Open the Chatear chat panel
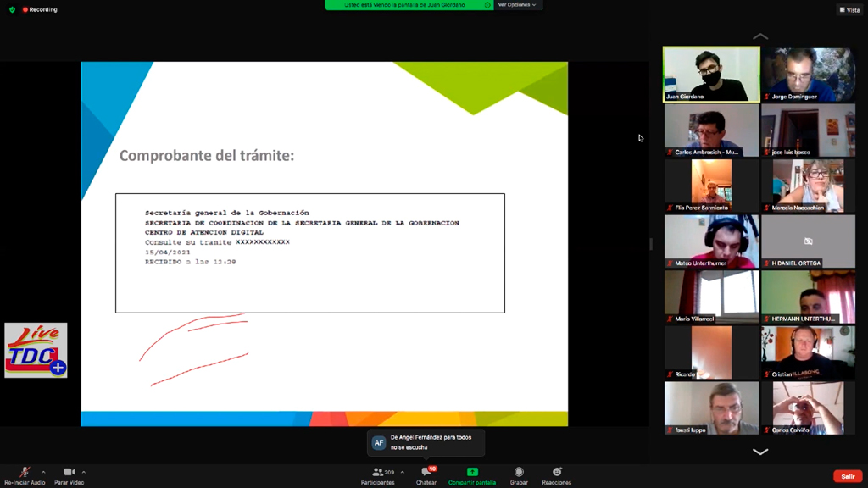Viewport: 868px width, 488px height. tap(426, 473)
